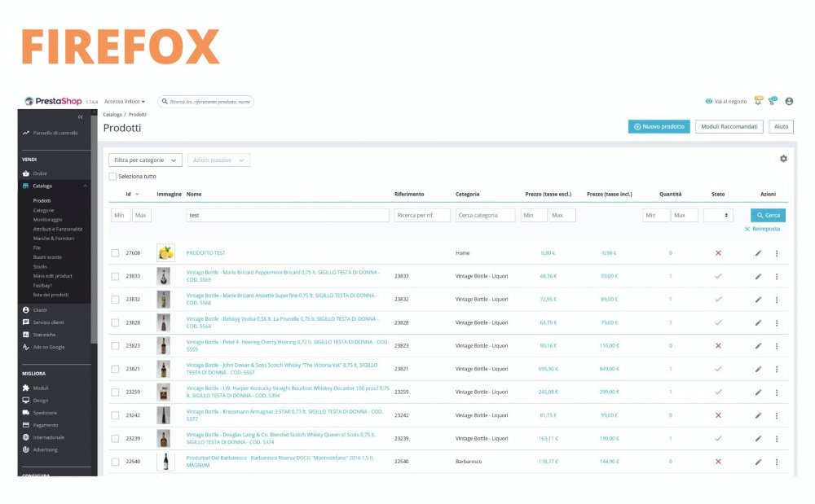Click the Vai al negozio link
Viewport: 815px width, 504px height.
729,101
